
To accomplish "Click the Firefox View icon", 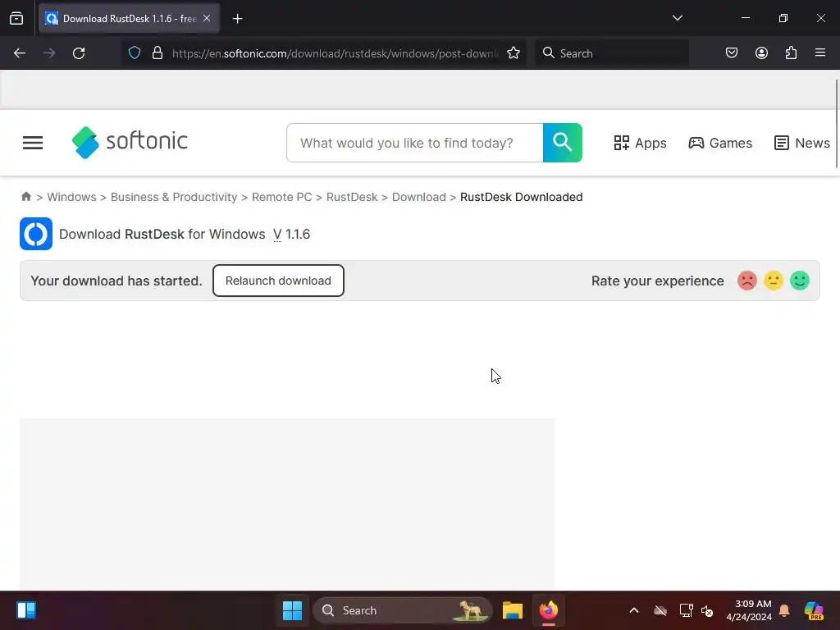I will pos(16,18).
